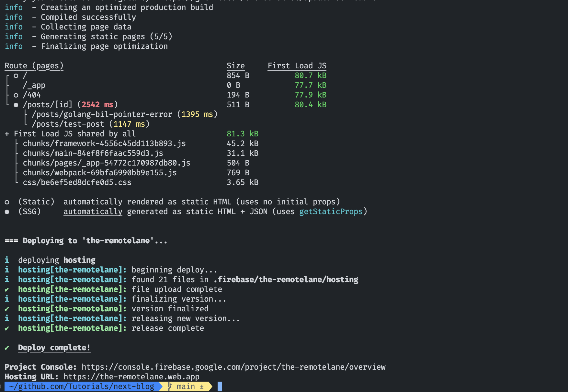
Task: Click the '77.9 kB' First Load value
Action: tap(311, 95)
